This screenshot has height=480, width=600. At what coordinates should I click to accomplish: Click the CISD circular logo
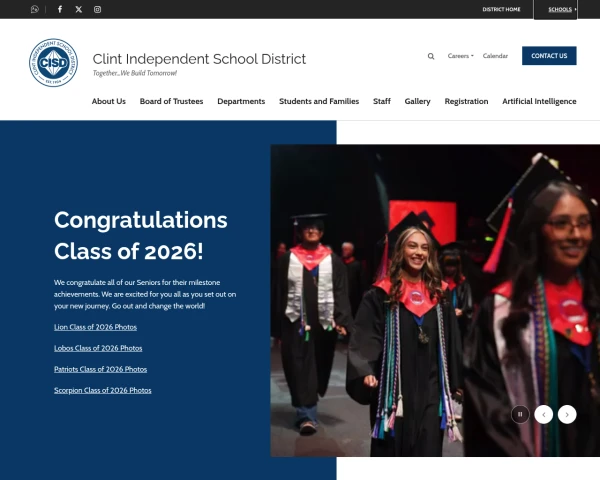(x=54, y=62)
